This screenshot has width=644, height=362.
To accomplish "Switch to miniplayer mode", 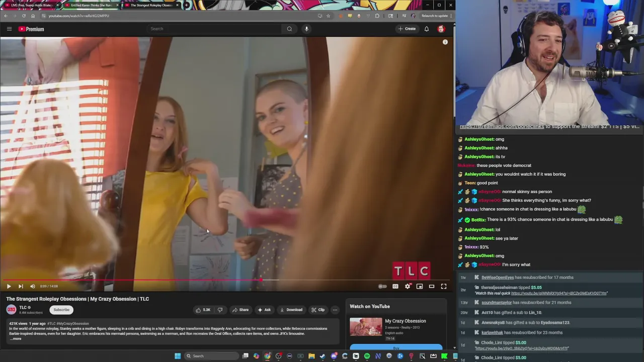I will 420,286.
